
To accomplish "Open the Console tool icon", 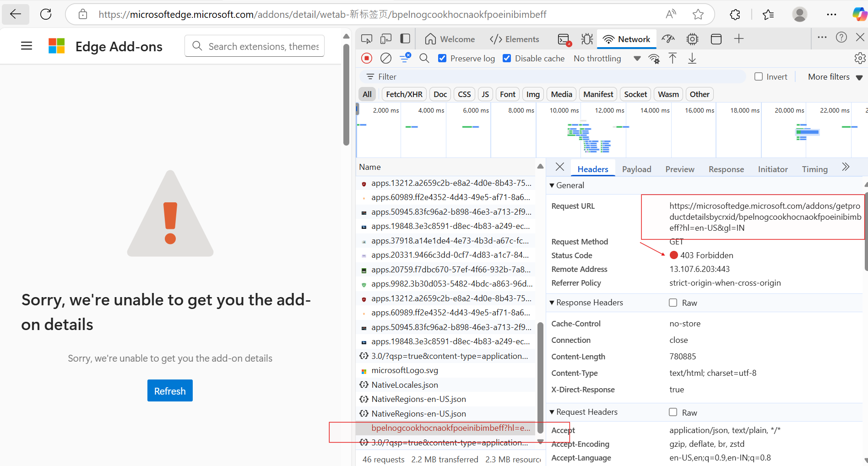I will coord(564,39).
